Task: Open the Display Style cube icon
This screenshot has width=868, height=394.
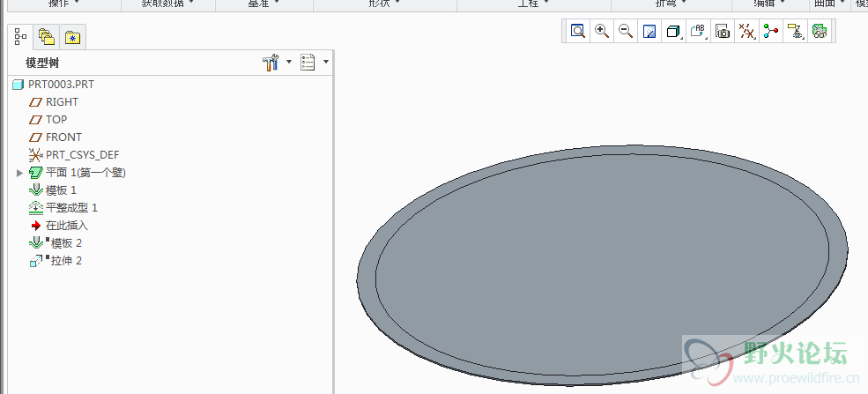Action: [674, 31]
